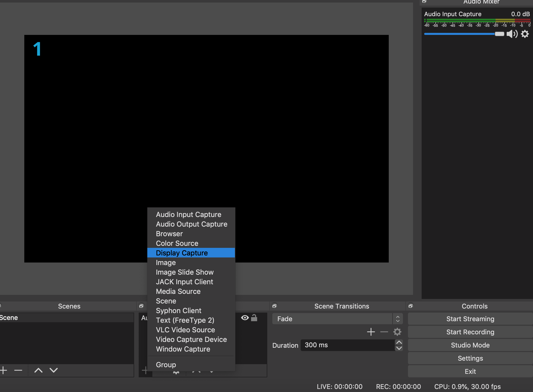Image resolution: width=533 pixels, height=392 pixels.
Task: Click the Start Recording button
Action: pos(470,332)
